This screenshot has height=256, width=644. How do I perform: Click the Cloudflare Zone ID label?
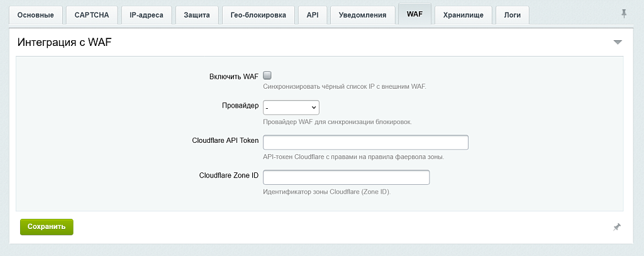[x=229, y=175]
